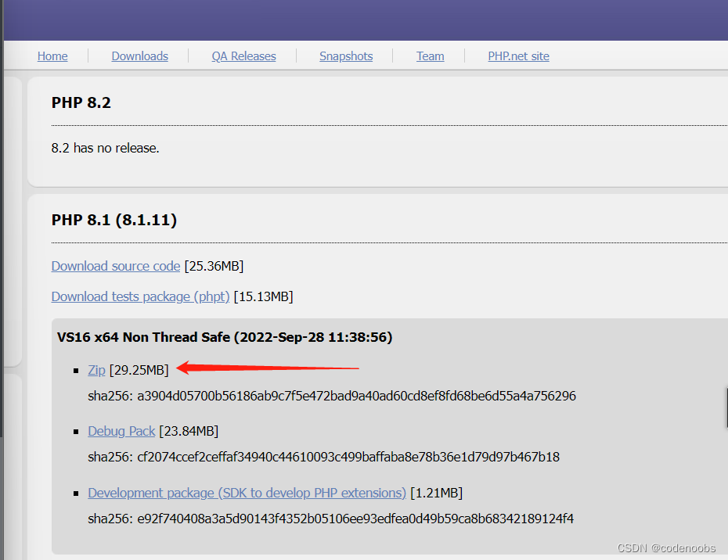Visit the Snapshots page
This screenshot has height=560, width=728.
point(346,56)
